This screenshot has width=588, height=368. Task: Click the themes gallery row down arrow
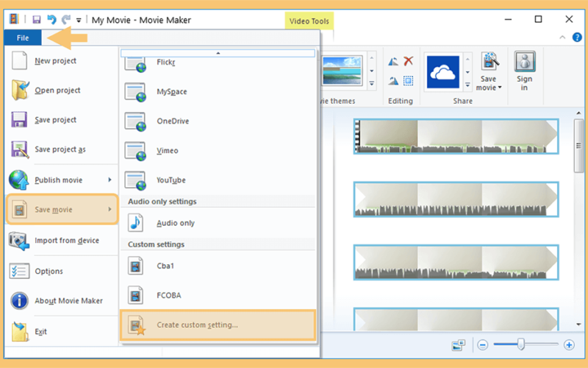tap(372, 71)
